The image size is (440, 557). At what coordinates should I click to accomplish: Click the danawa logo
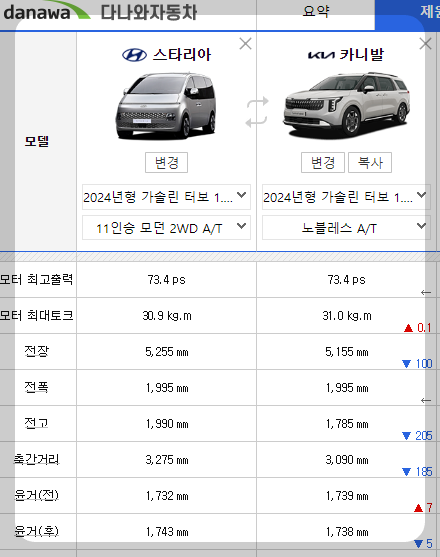tap(46, 11)
